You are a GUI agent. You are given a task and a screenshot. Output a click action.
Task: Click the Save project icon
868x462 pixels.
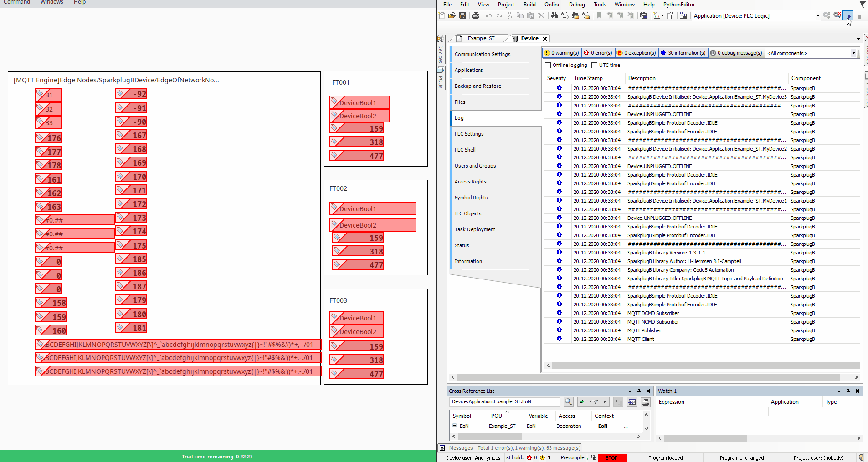coord(462,16)
